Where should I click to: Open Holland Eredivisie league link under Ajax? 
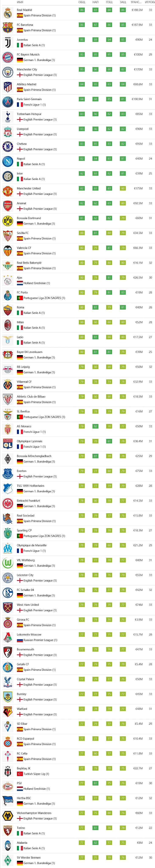pos(37,283)
